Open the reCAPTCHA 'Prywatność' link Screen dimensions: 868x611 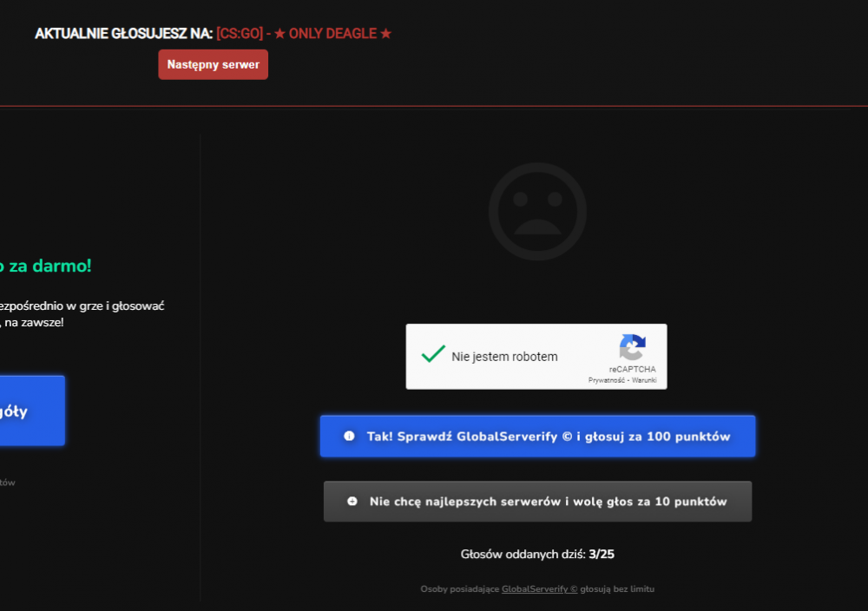click(606, 380)
